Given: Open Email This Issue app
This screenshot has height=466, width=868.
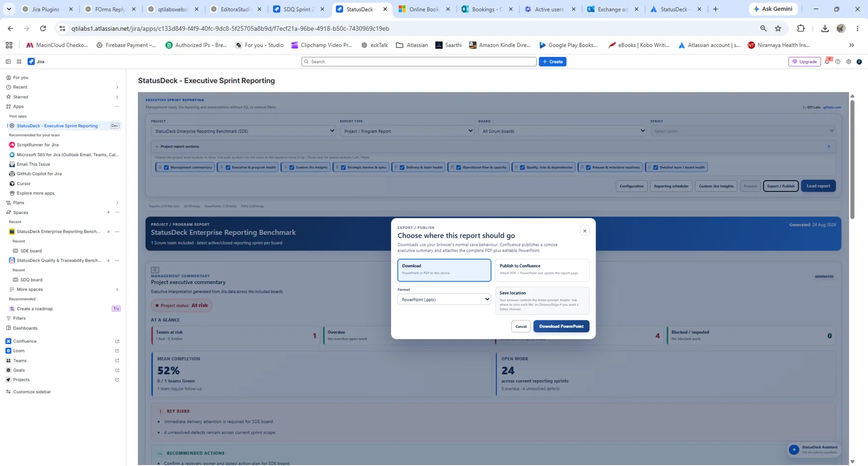Looking at the screenshot, I should pyautogui.click(x=33, y=164).
